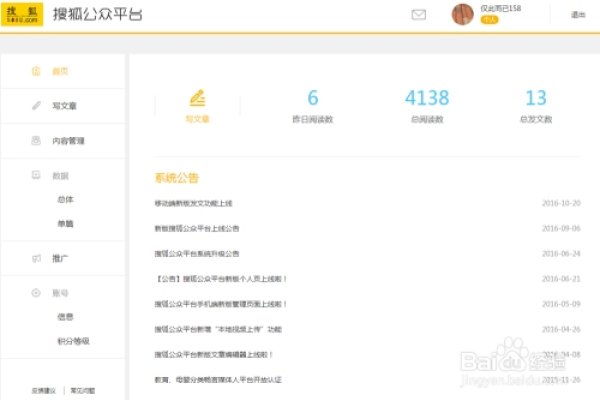Click the 反馈建议 footer link
This screenshot has width=600, height=400.
point(44,391)
